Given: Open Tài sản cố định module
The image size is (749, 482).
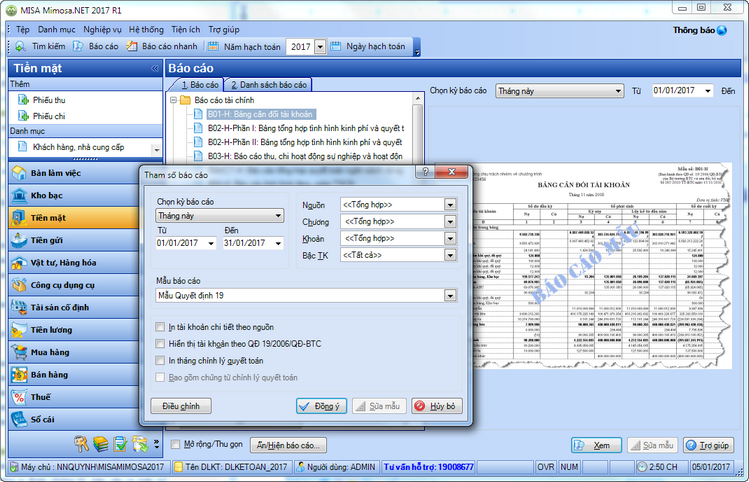Looking at the screenshot, I should pyautogui.click(x=74, y=308).
